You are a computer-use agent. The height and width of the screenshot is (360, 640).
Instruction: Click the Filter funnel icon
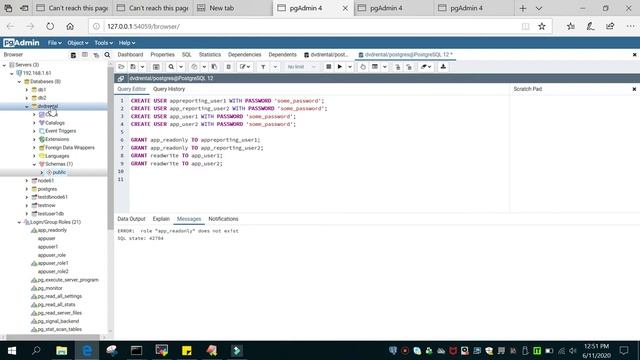tap(263, 67)
